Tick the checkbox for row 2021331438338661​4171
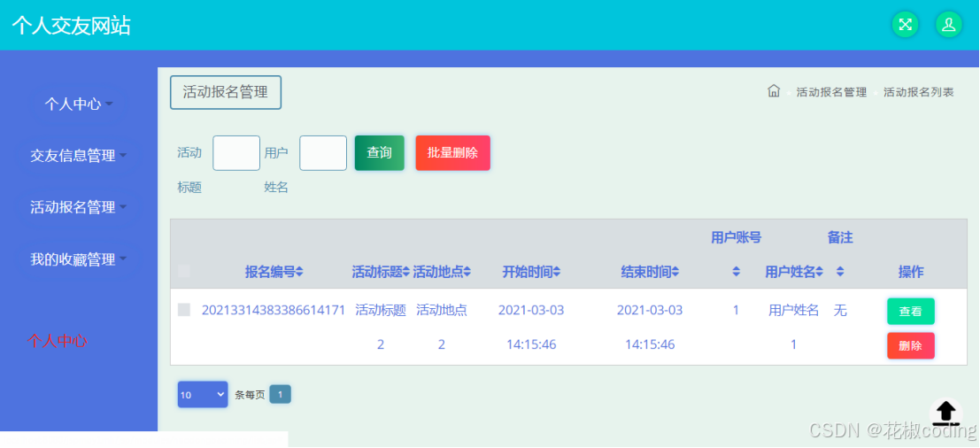 (x=184, y=309)
